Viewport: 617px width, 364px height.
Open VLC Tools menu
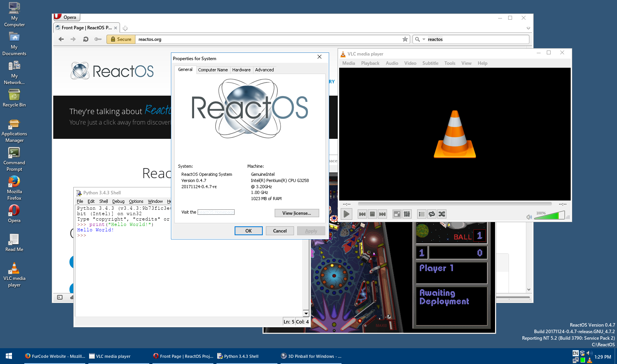coord(450,63)
